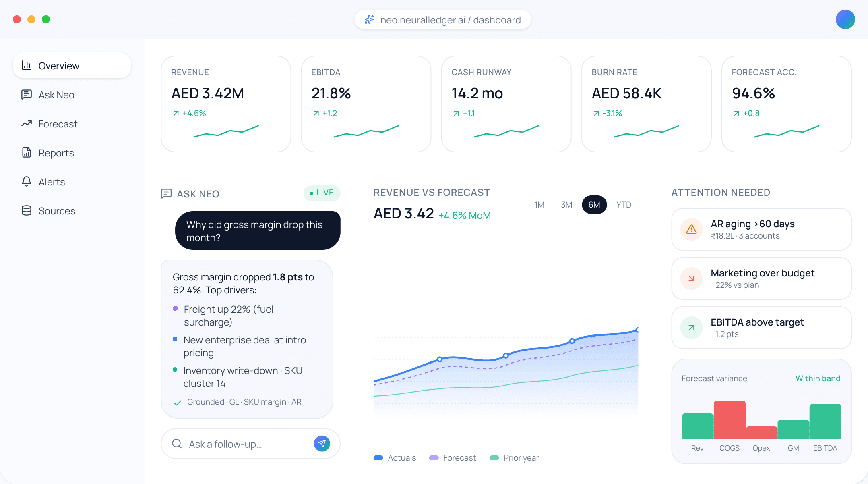
Task: Click the EBITDA variance bar
Action: pos(825,422)
